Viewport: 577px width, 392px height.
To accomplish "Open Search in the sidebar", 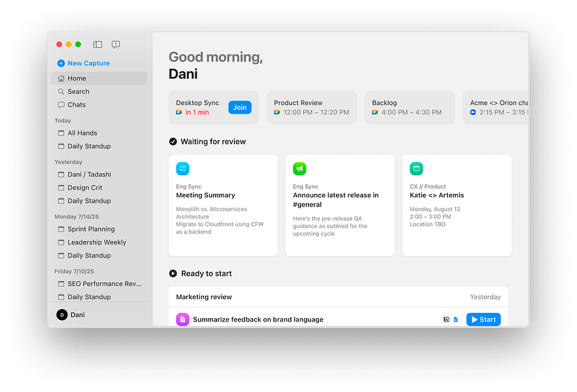I will (x=99, y=91).
